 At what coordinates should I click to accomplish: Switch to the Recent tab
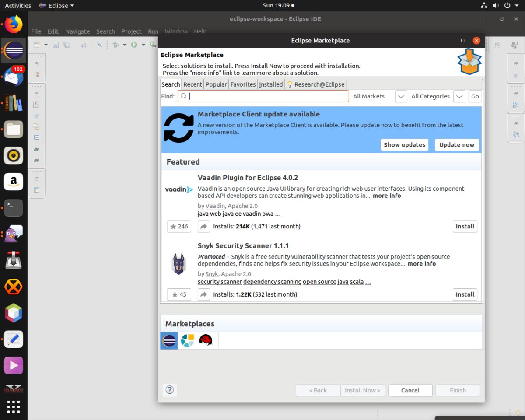[x=192, y=84]
